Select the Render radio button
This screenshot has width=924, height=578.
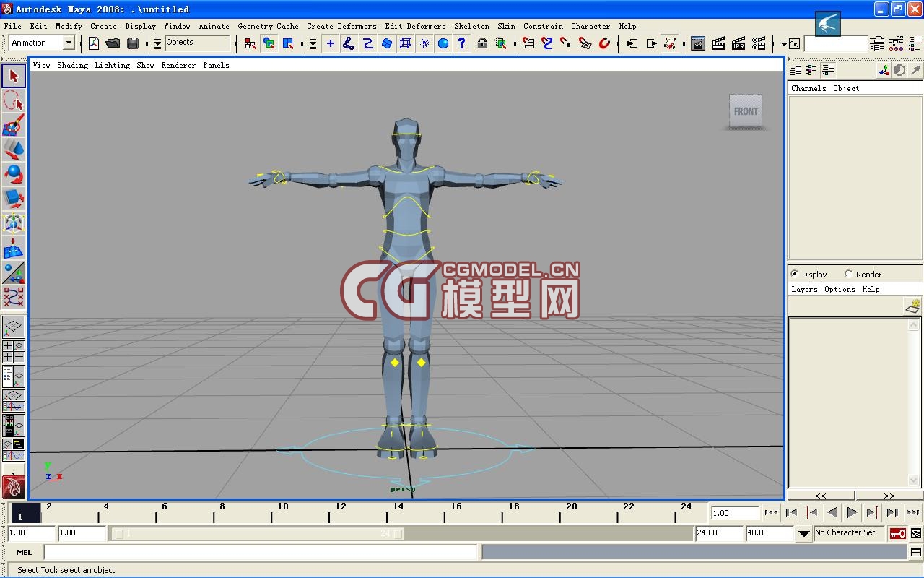click(x=849, y=274)
